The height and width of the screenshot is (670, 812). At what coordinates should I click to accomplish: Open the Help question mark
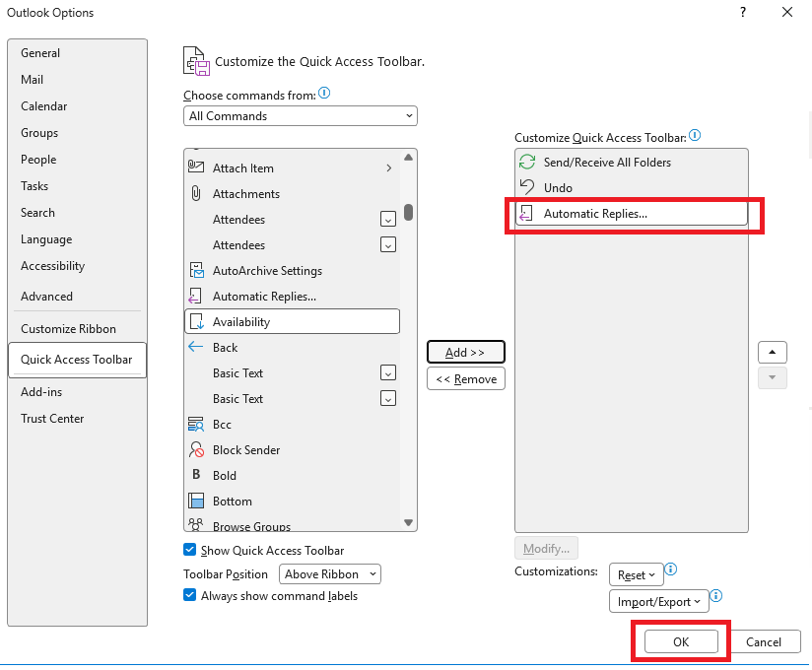743,12
